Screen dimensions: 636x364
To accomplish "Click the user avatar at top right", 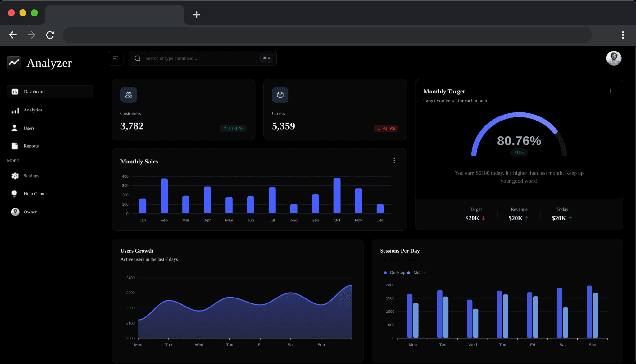I will click(x=614, y=58).
